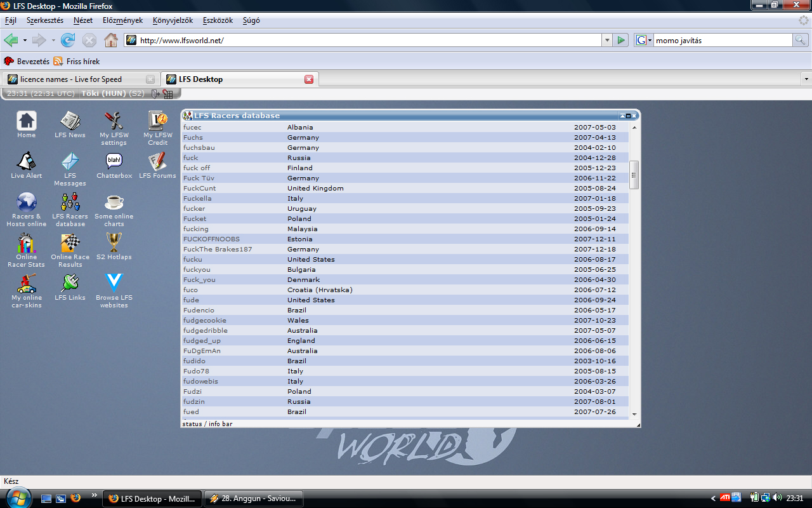Open Online Race Results icon
This screenshot has height=508, width=812.
coord(70,250)
